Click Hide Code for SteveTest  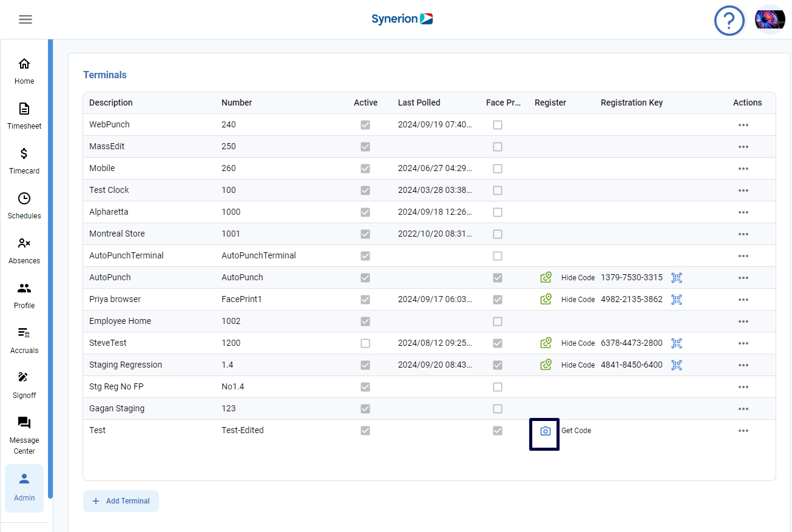(578, 343)
